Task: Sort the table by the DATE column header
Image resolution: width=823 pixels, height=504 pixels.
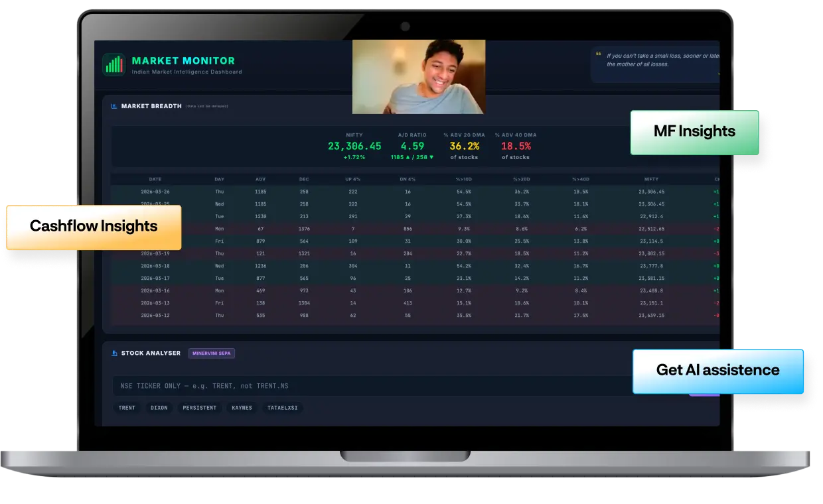Action: [155, 179]
